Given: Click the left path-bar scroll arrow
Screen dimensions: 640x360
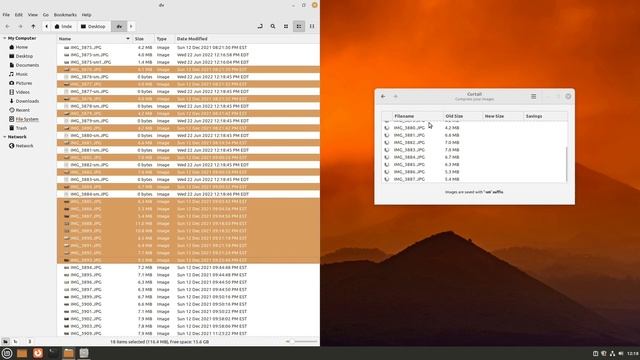Looking at the screenshot, I should [47, 26].
